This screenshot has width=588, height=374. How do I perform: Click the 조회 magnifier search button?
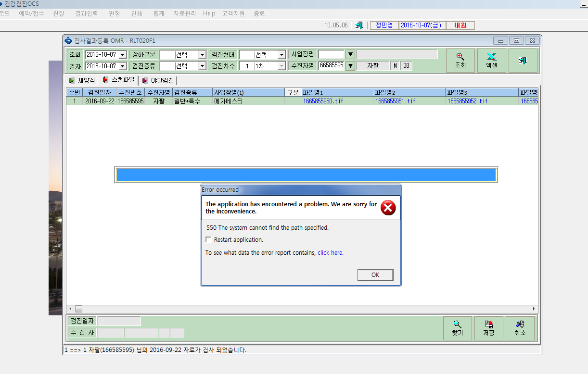click(x=460, y=61)
